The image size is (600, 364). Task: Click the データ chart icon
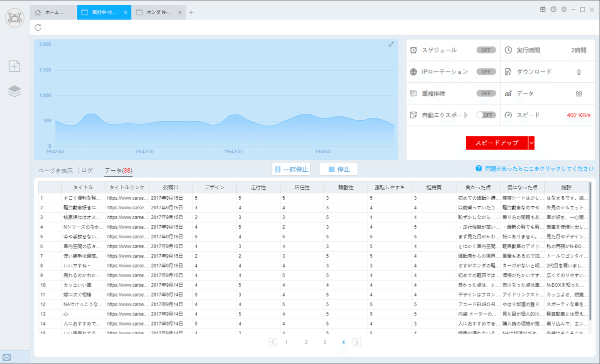(x=508, y=93)
